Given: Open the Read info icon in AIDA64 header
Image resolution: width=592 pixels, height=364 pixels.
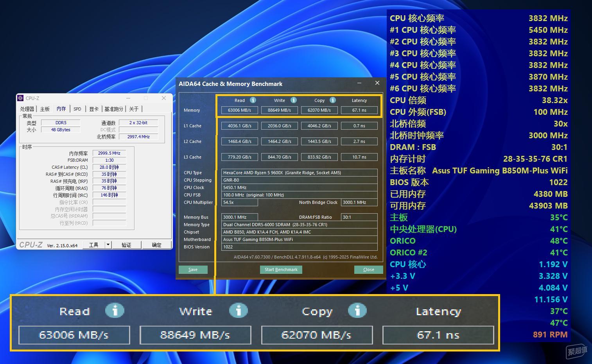Looking at the screenshot, I should pyautogui.click(x=253, y=100).
